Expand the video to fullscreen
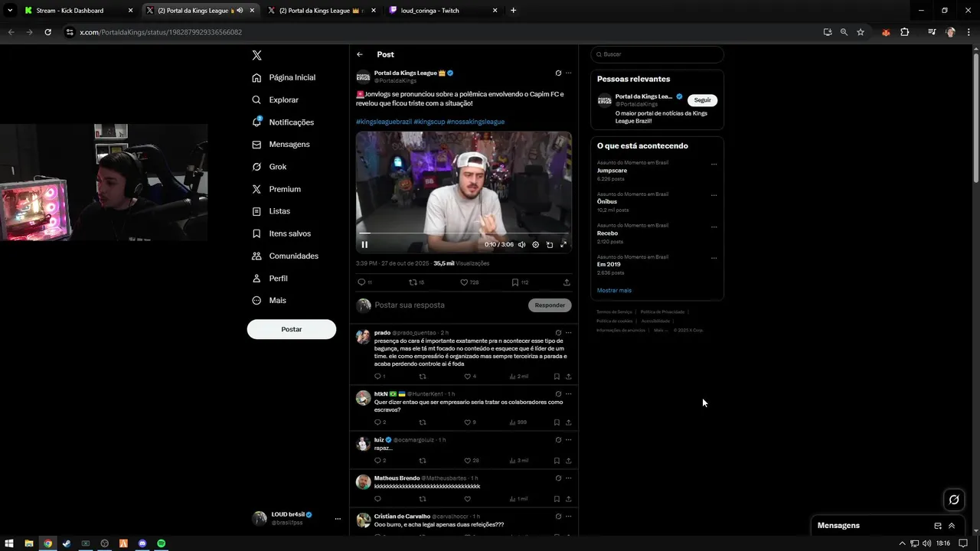Screen dimensions: 980x551 pyautogui.click(x=563, y=245)
